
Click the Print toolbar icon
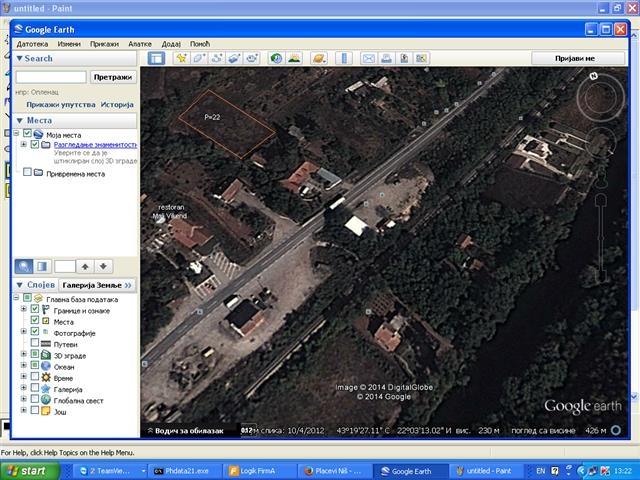[386, 58]
